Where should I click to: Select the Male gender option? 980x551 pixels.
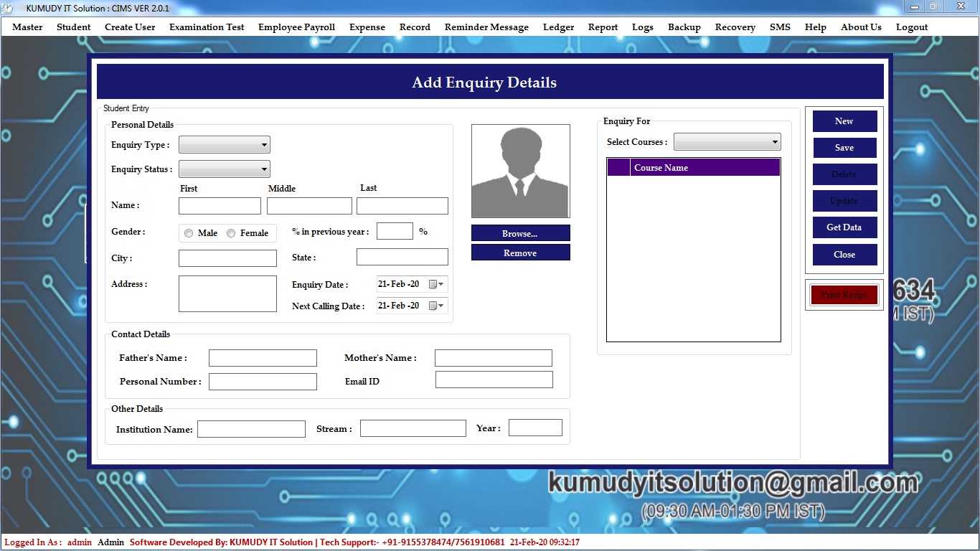(x=189, y=233)
